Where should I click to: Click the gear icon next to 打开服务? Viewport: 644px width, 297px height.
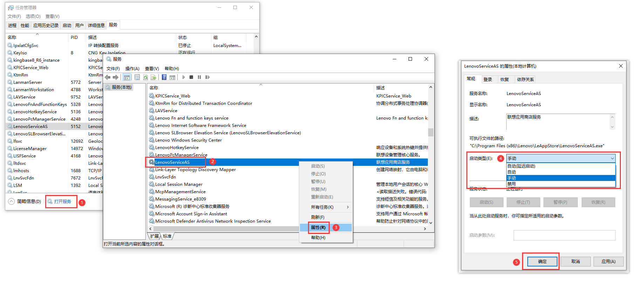point(50,201)
